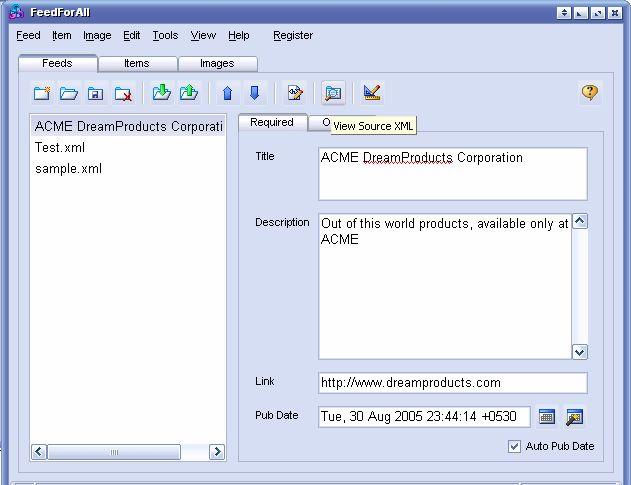
Task: Uncheck the Auto Pub Date checkbox
Action: 515,446
